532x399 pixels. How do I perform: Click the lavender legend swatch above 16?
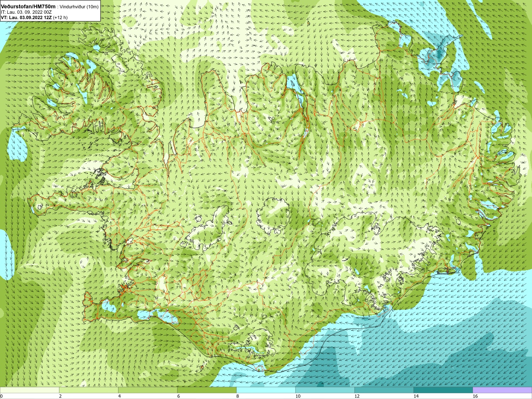tap(502, 390)
